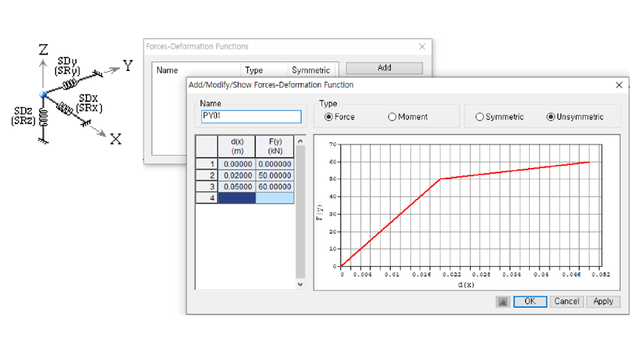Close the Add/Modify/Show Forces-Deformation Function dialog
This screenshot has height=363, width=644.
tap(619, 85)
